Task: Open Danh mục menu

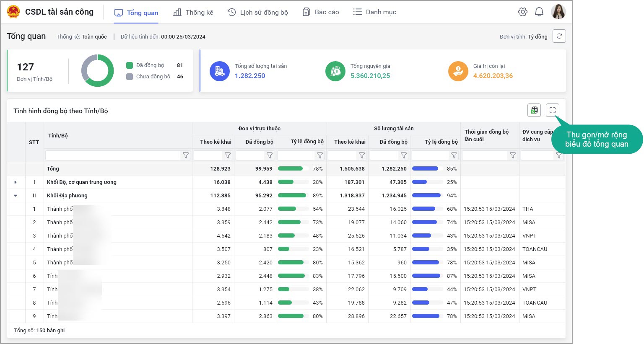Action: 374,13
